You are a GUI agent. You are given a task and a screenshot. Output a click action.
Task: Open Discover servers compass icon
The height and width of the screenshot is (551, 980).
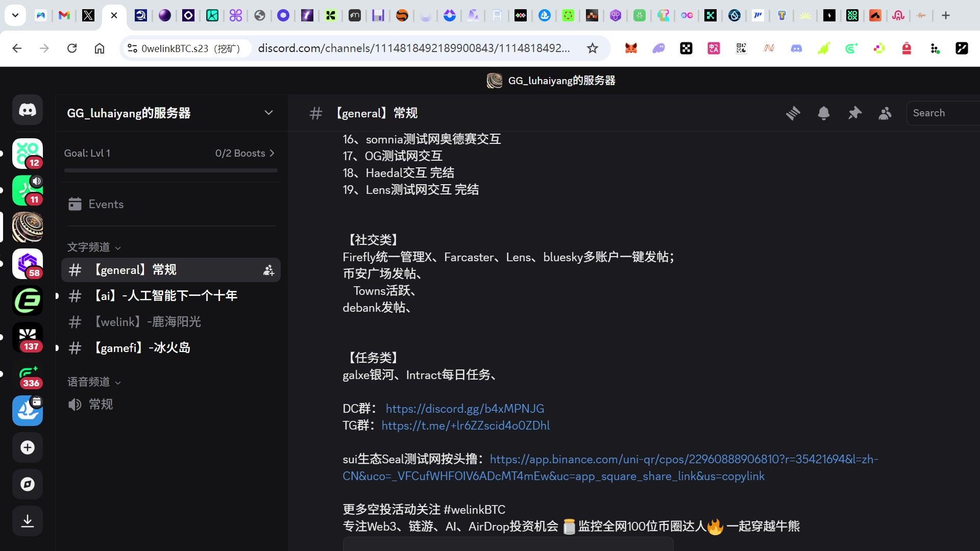(x=28, y=484)
